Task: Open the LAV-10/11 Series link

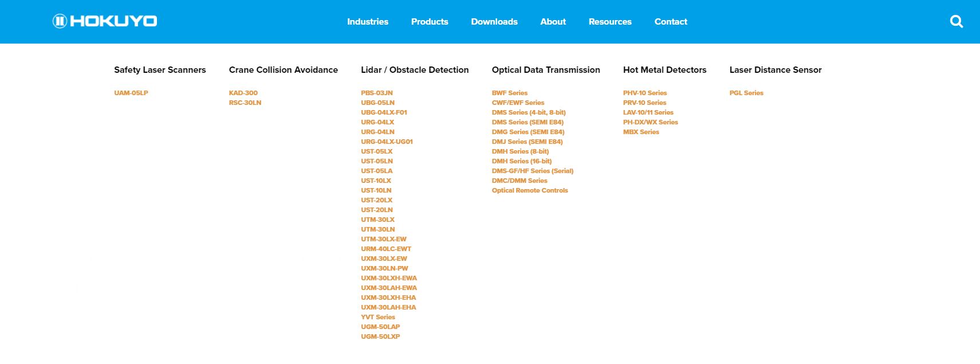Action: (648, 112)
